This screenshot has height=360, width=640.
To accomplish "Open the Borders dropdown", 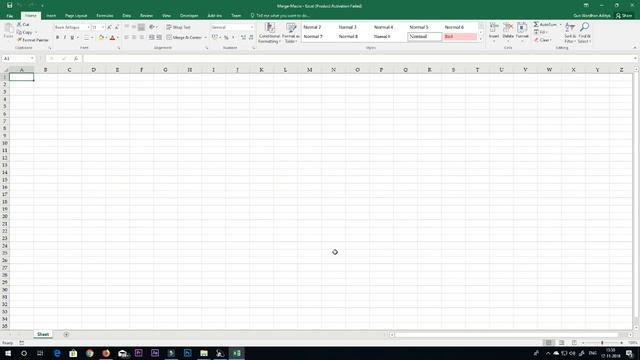I will click(x=92, y=38).
